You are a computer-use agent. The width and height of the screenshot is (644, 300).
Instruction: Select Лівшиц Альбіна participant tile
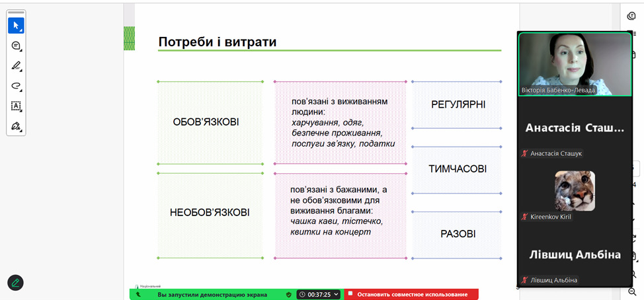click(575, 254)
